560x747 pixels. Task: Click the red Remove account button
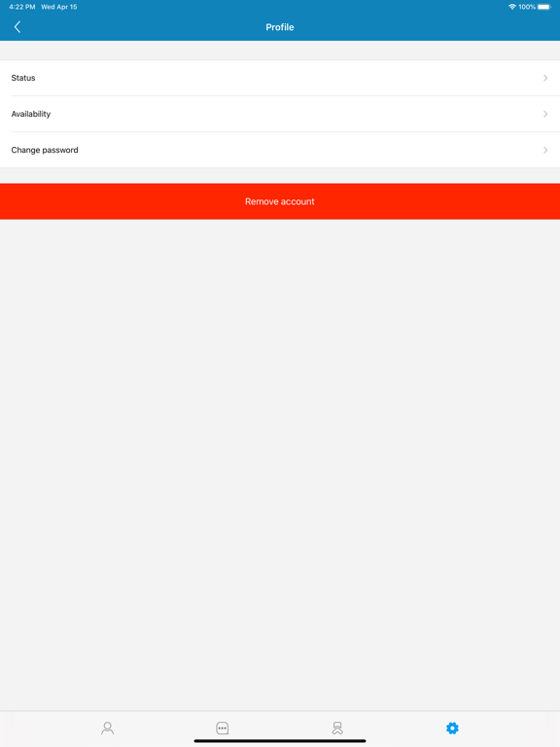point(280,201)
